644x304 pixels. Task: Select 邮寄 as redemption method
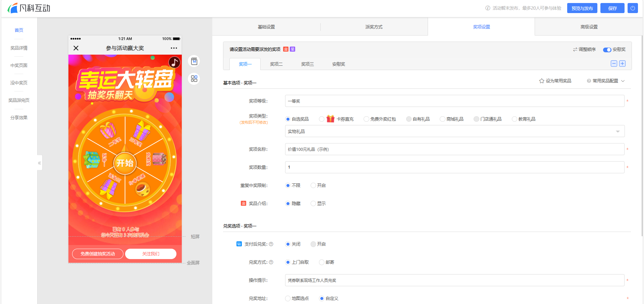(322, 262)
